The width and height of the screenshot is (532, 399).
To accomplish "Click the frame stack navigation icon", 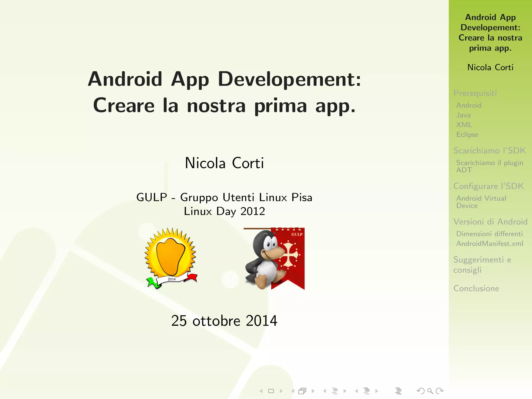I will [x=302, y=391].
